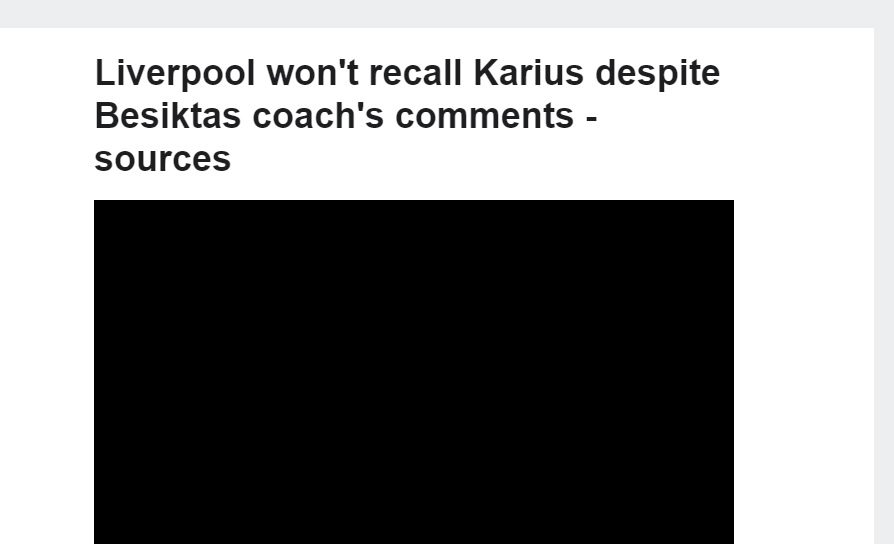
Task: Click the white margin left of the video
Action: click(47, 372)
